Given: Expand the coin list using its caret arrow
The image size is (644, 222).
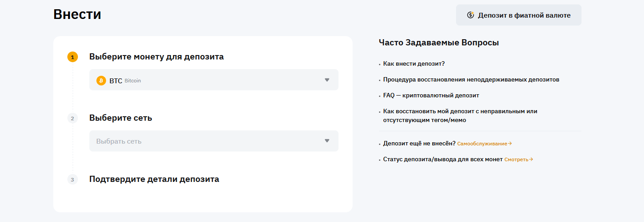Looking at the screenshot, I should [x=327, y=80].
